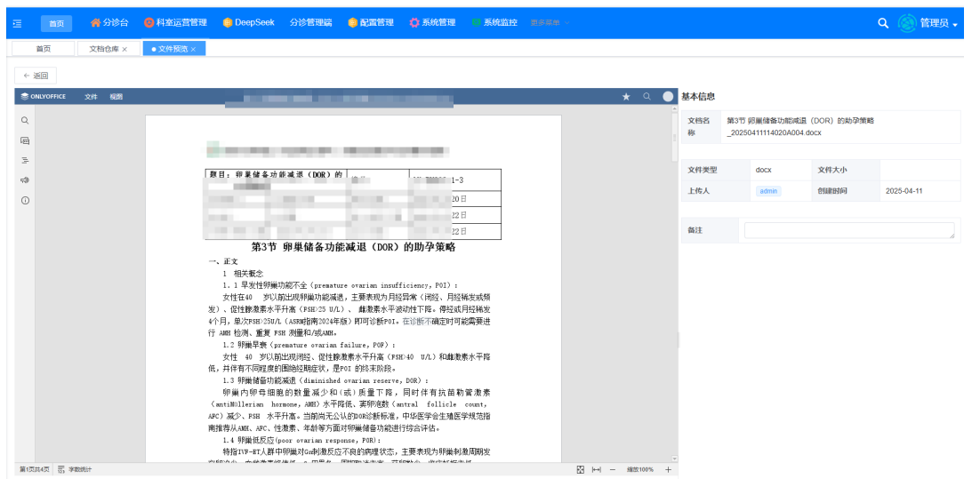Open DeepSeek in top navigation

pyautogui.click(x=248, y=23)
